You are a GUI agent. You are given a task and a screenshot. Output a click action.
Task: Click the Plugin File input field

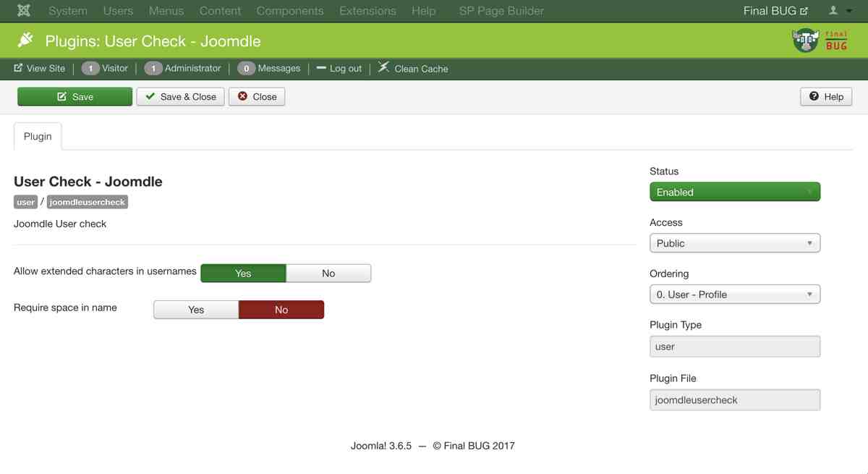click(734, 399)
